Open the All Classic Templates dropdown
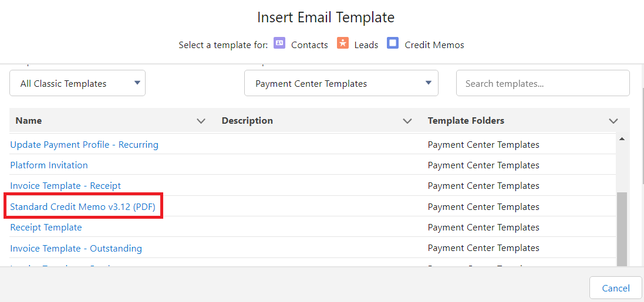 [x=77, y=83]
